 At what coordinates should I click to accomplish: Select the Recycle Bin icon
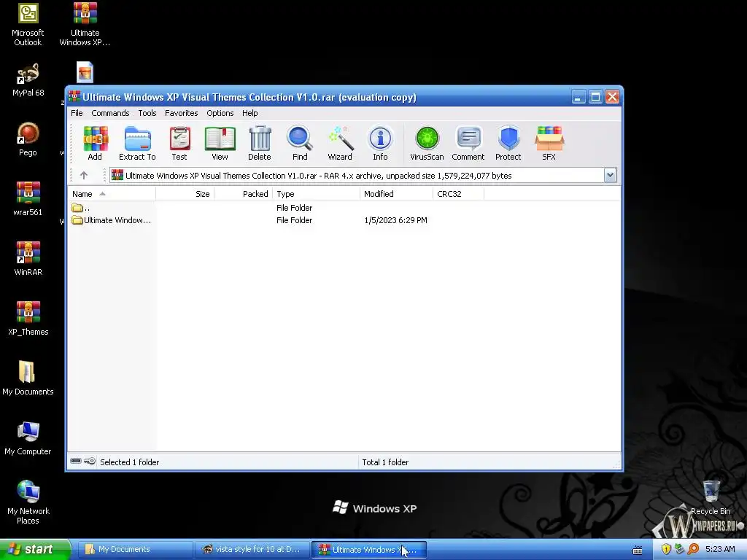point(711,497)
